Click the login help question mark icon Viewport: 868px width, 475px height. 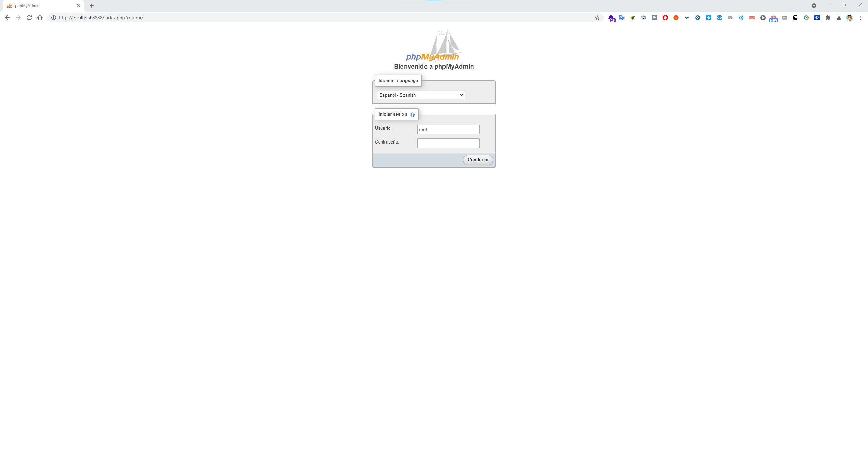[412, 115]
